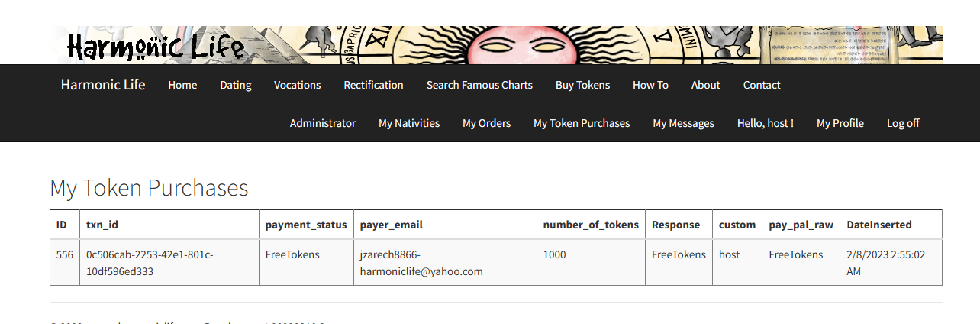Screen dimensions: 980x324
Task: Log off from the site
Action: coord(903,123)
